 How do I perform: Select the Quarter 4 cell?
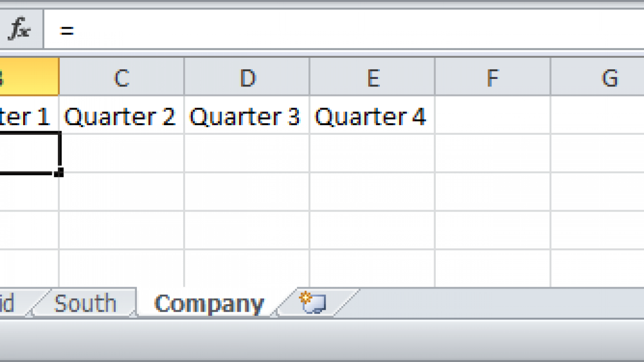[372, 116]
